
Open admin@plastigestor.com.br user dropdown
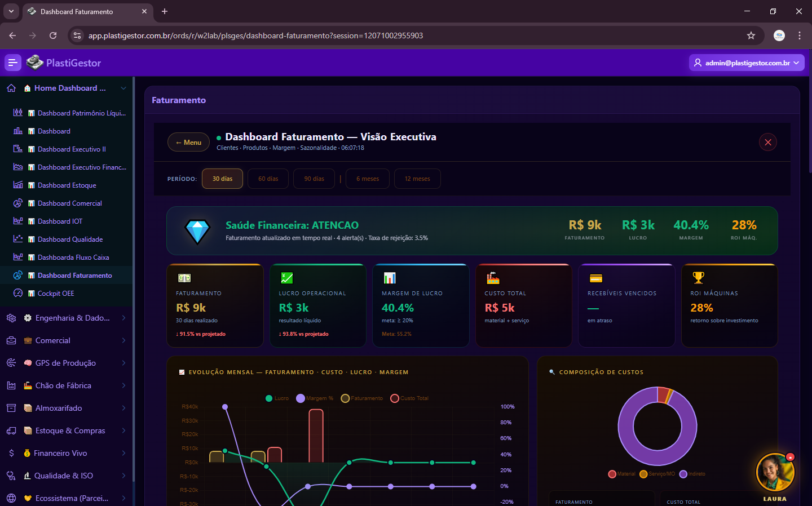[x=747, y=63]
